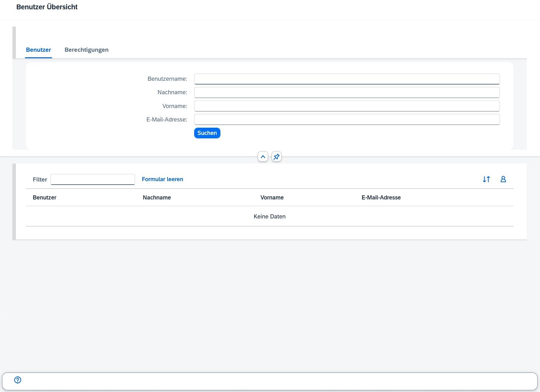The width and height of the screenshot is (540, 392).
Task: Focus the Benutzername input field
Action: pos(347,79)
